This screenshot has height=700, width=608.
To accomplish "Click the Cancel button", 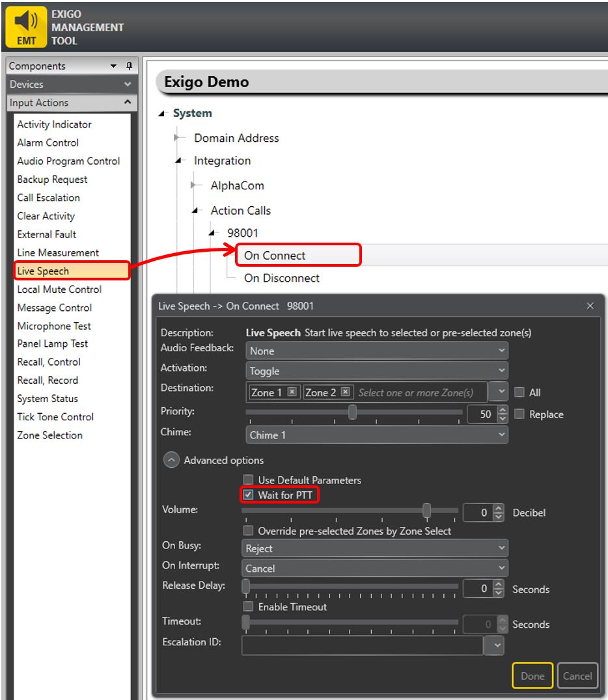I will [577, 676].
